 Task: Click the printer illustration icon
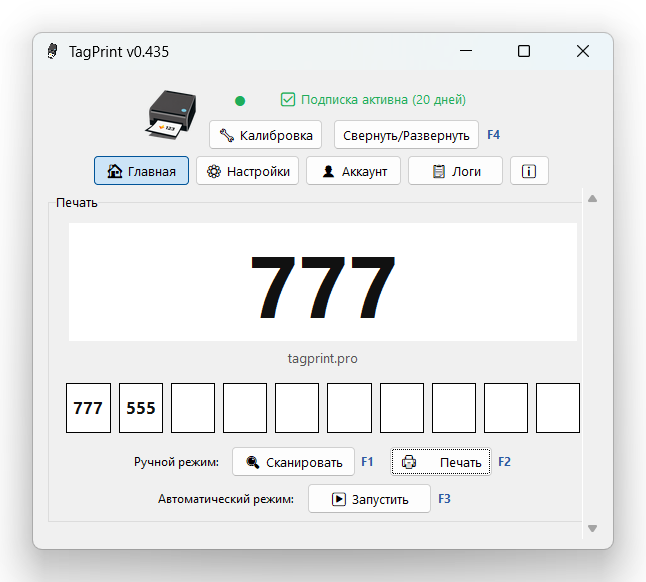[171, 115]
